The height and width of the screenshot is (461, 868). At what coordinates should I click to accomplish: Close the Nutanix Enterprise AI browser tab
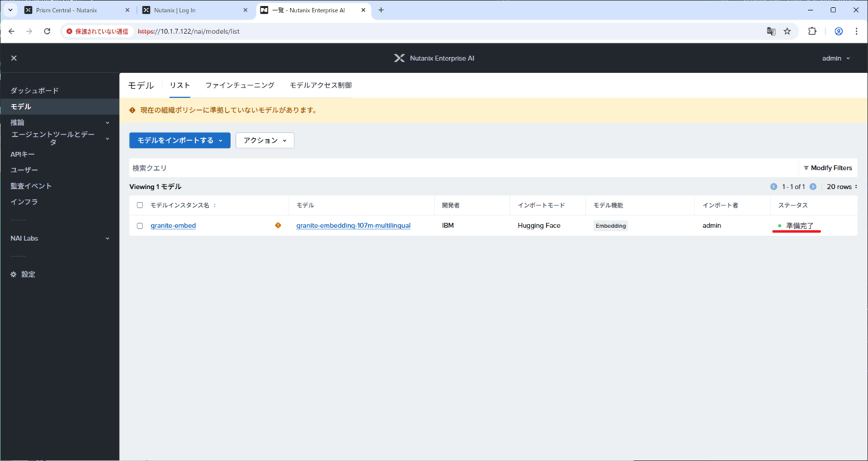tap(364, 10)
